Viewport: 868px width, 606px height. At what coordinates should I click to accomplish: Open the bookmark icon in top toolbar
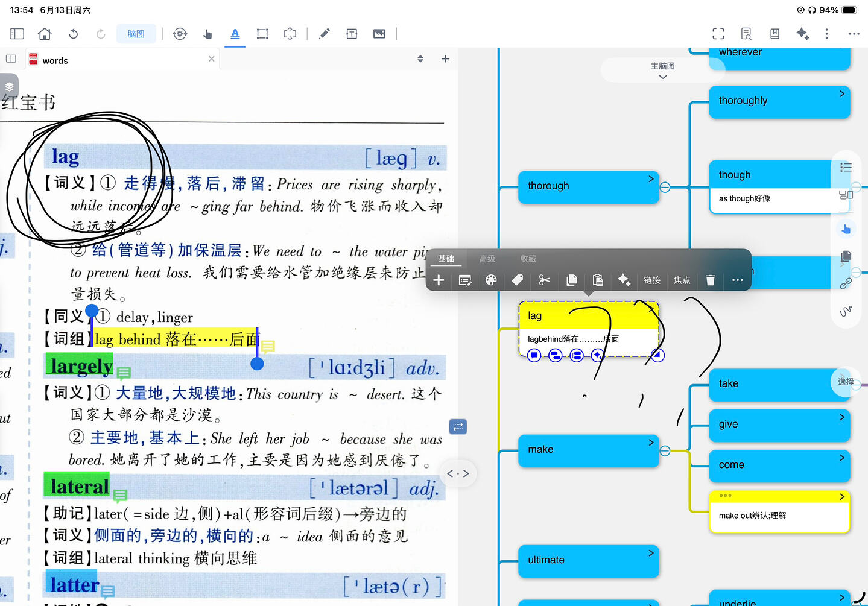(775, 34)
